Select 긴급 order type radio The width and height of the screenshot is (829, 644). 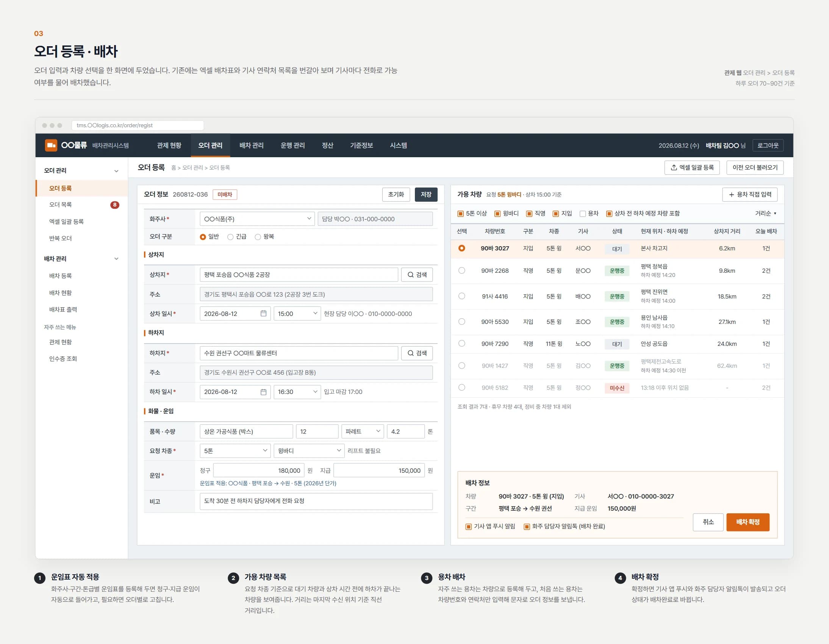230,237
